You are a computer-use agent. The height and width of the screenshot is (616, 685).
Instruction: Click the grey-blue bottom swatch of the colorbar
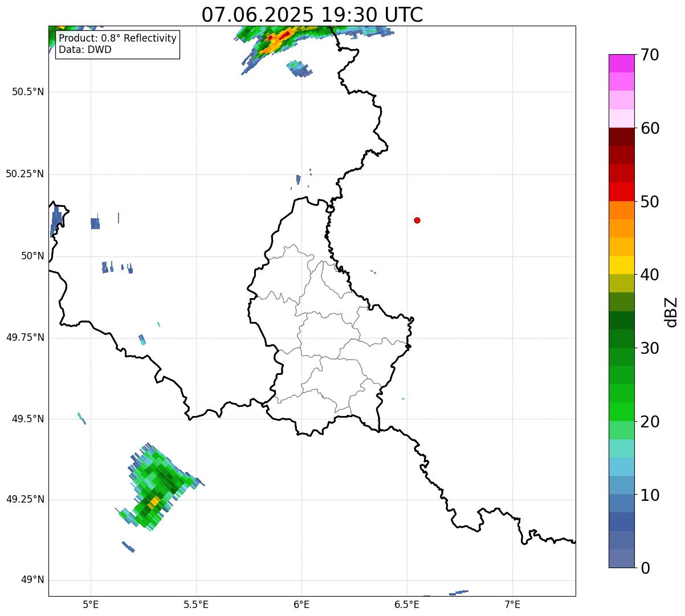pyautogui.click(x=621, y=558)
